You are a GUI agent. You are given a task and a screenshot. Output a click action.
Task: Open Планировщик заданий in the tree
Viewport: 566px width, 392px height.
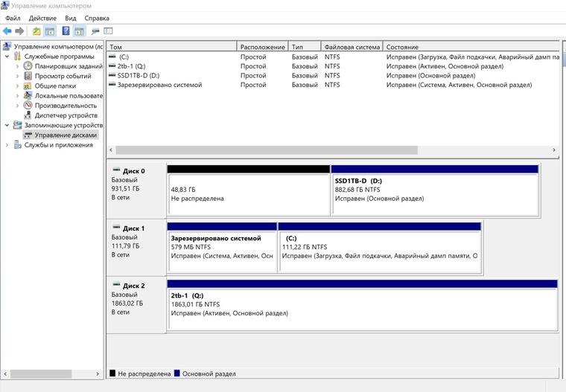[69, 66]
